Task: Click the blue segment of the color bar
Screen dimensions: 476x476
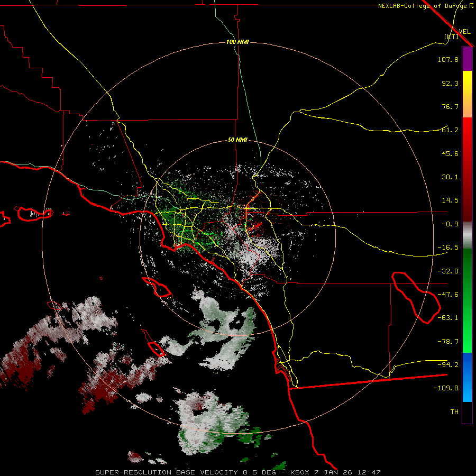Action: (x=467, y=377)
